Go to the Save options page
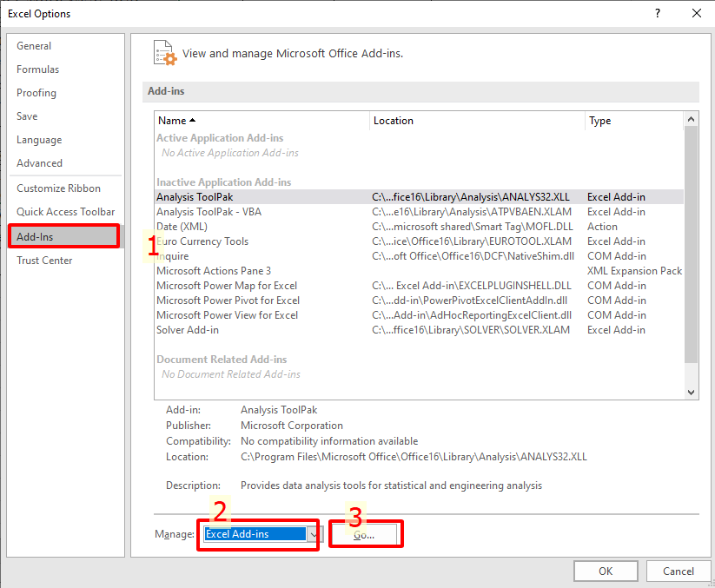 pyautogui.click(x=27, y=116)
